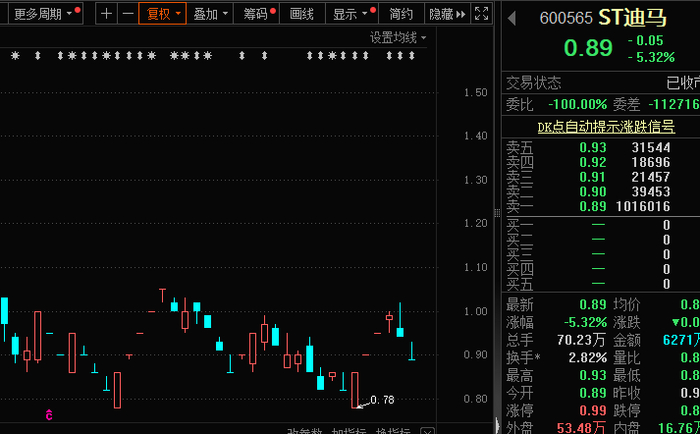Open 设置均线 moving average settings dropdown
This screenshot has width=700, height=434.
click(x=398, y=38)
